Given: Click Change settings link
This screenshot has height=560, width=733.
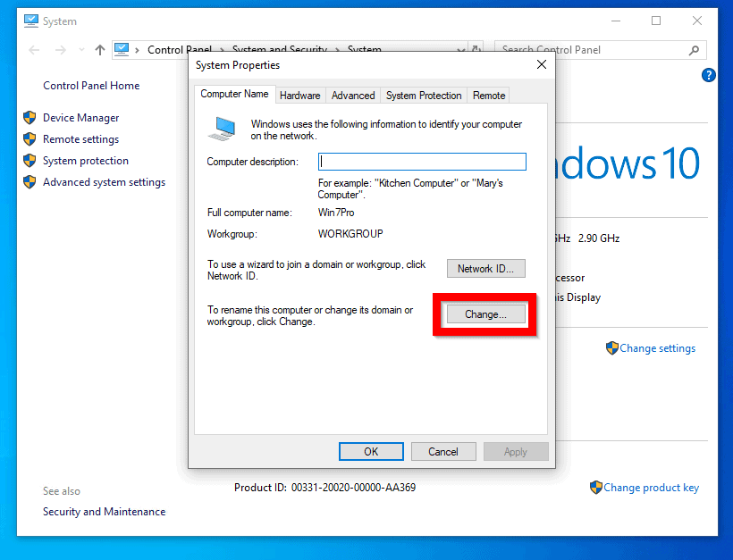Looking at the screenshot, I should [x=657, y=348].
